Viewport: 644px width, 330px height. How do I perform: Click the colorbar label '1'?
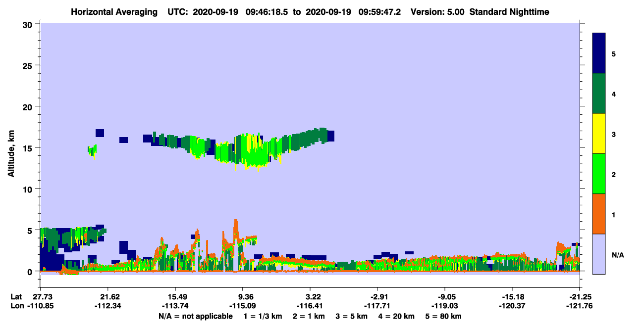click(x=614, y=214)
